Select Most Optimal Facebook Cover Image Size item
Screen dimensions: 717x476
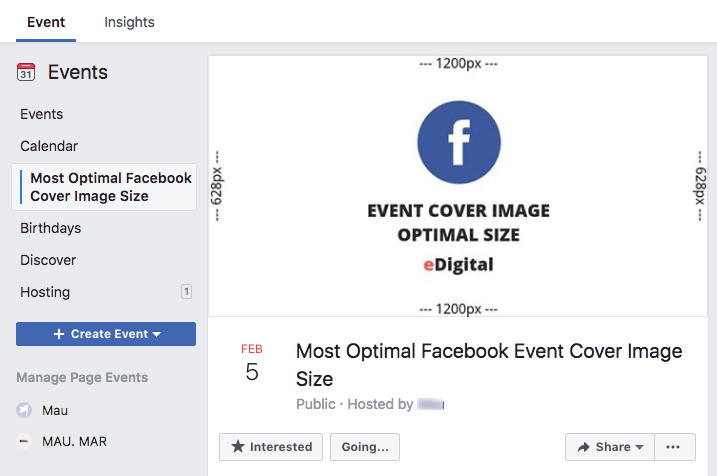pos(104,187)
